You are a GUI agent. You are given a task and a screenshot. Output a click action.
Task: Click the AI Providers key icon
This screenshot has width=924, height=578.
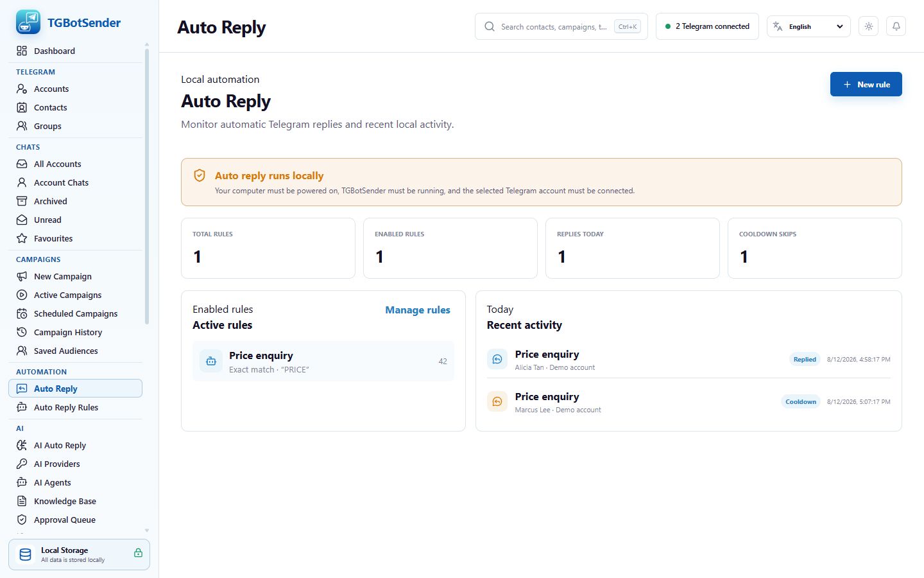click(x=22, y=464)
